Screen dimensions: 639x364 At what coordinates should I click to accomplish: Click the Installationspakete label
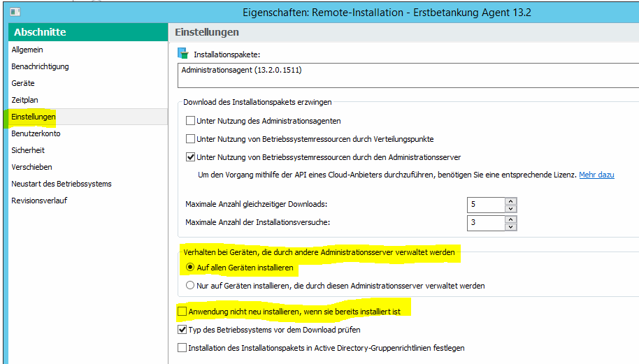coord(227,54)
